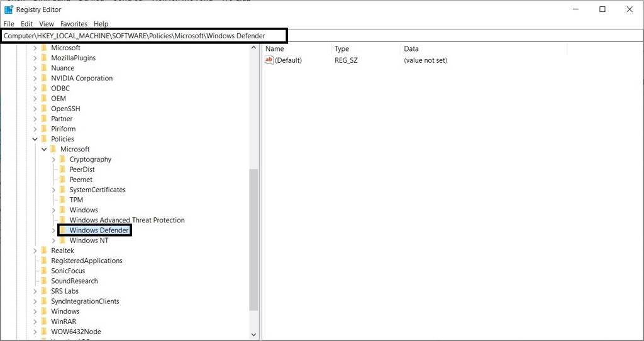Select the RegisteredApplications folder icon
644x341 pixels.
[x=45, y=261]
